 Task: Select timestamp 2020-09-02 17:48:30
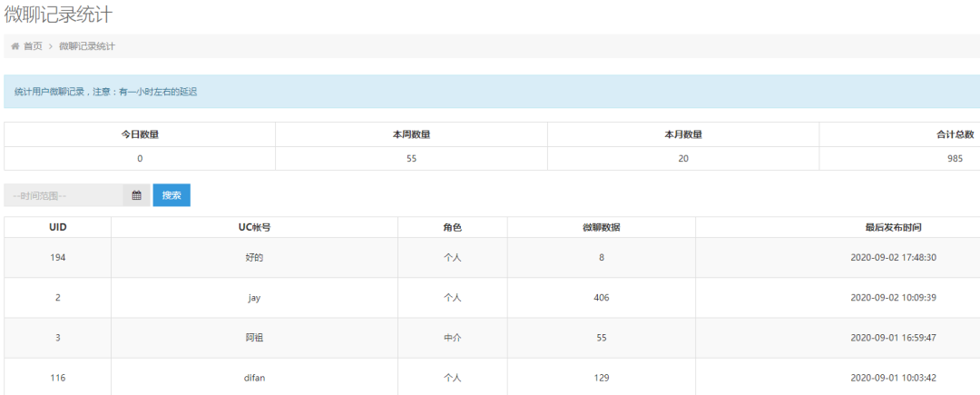point(894,258)
